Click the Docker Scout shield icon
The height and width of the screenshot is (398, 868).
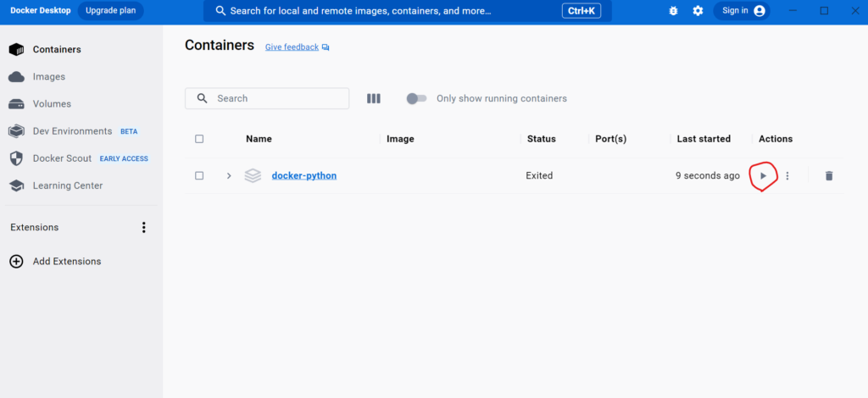click(17, 158)
